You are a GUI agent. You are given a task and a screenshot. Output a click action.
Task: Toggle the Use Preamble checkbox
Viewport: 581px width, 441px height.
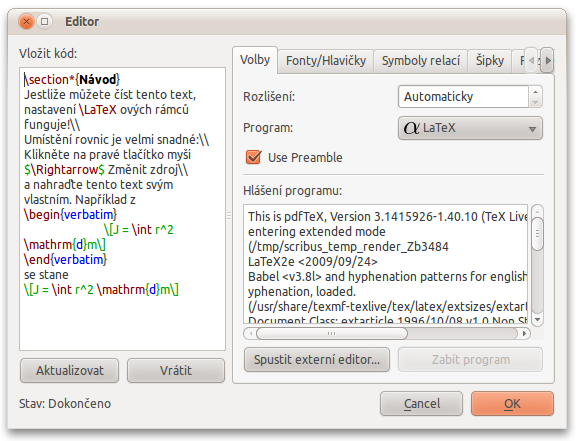[x=254, y=157]
